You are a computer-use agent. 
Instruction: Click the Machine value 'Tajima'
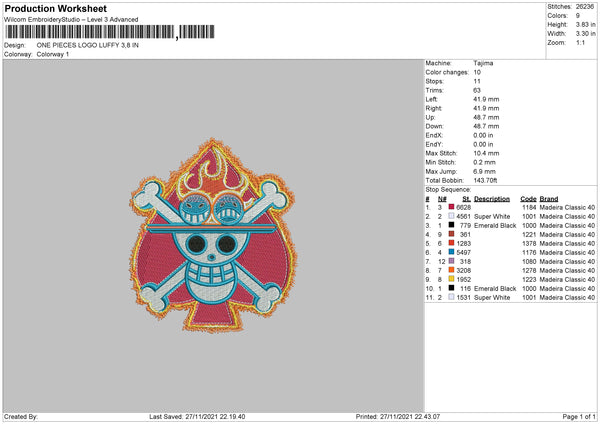483,63
